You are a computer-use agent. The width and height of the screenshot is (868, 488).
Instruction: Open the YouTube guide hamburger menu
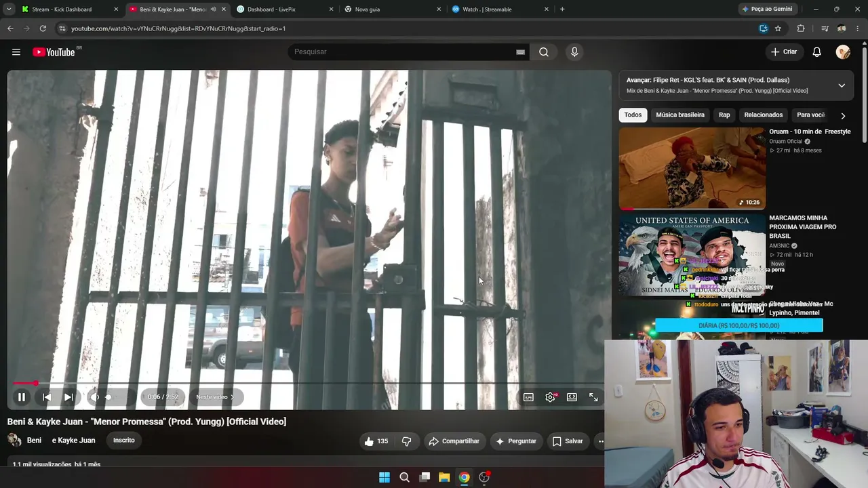coord(16,52)
